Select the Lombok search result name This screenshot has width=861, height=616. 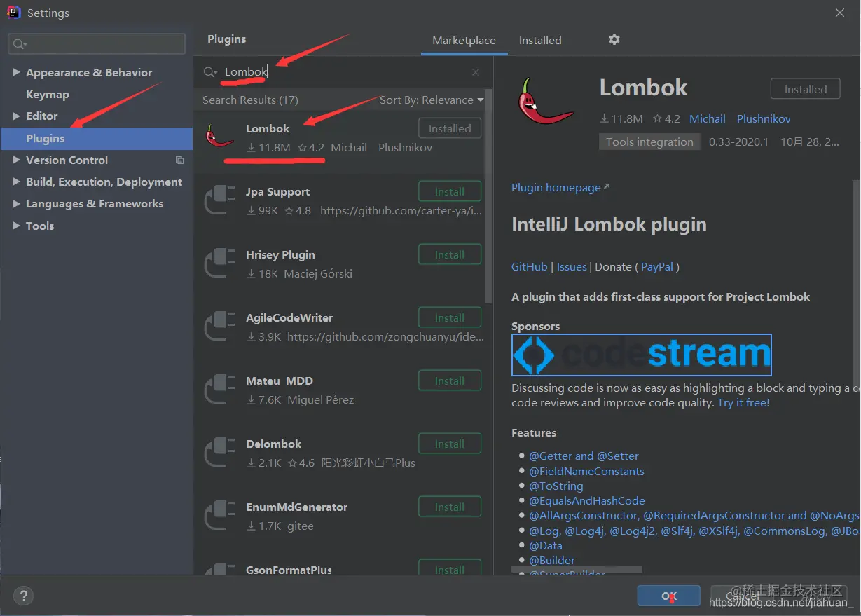coord(268,128)
